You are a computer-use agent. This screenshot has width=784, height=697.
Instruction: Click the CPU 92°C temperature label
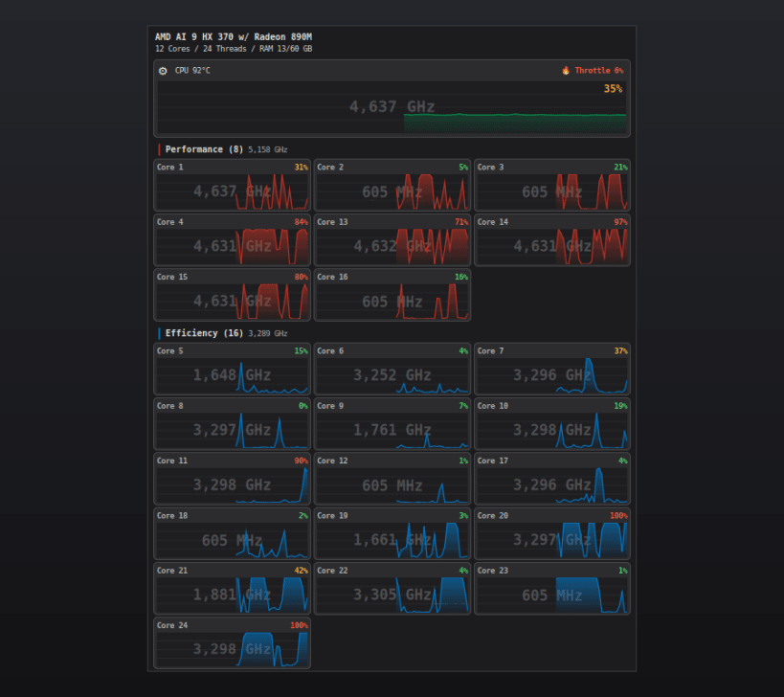pyautogui.click(x=192, y=71)
